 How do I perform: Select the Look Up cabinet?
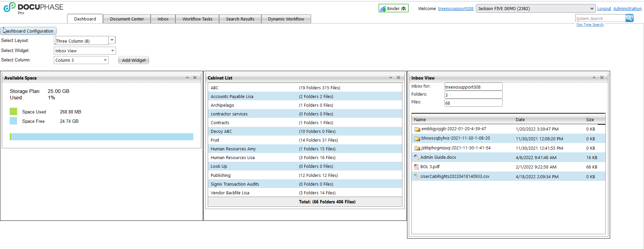[219, 166]
